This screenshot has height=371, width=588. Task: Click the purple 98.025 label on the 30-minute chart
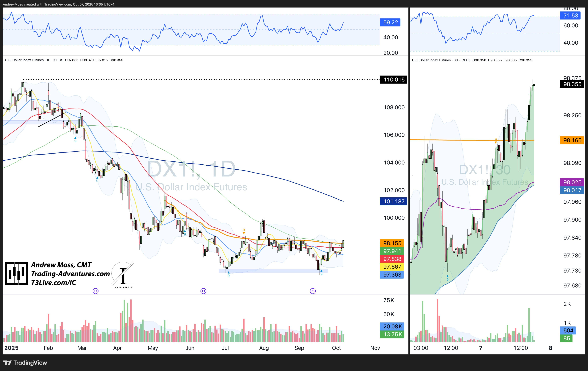point(572,182)
